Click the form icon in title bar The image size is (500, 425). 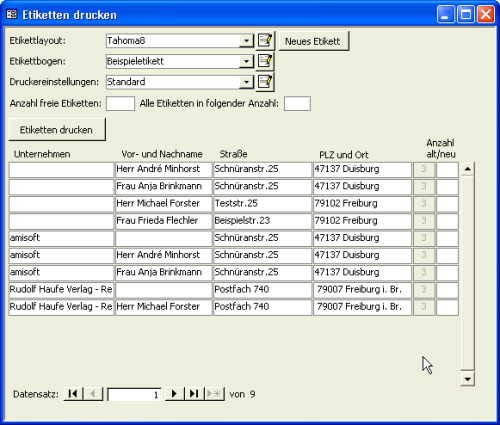point(12,14)
